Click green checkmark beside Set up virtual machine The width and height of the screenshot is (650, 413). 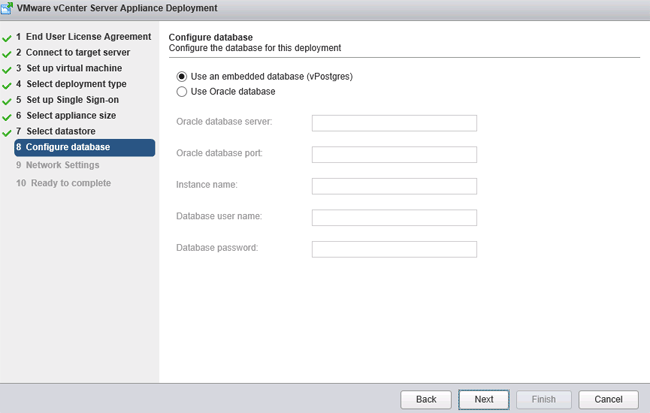[x=7, y=70]
